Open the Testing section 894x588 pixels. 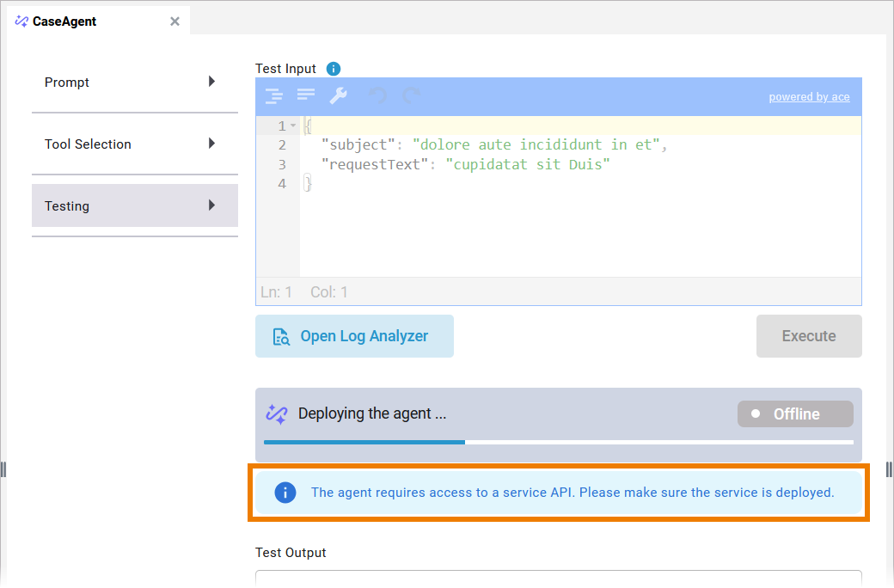pyautogui.click(x=134, y=206)
